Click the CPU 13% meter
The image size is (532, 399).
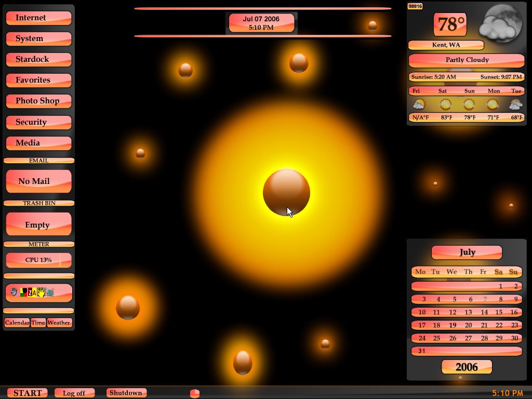click(x=38, y=260)
